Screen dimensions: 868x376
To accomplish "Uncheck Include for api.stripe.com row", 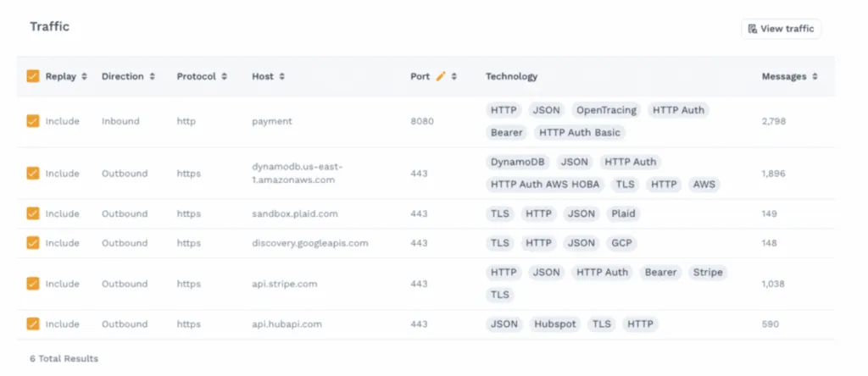I will coord(33,284).
